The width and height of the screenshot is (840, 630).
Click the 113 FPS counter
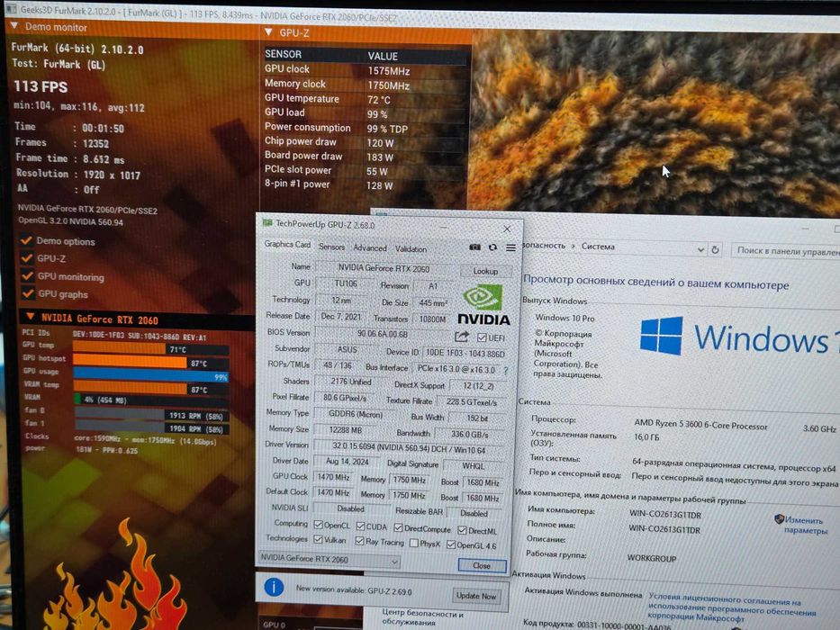click(x=41, y=86)
